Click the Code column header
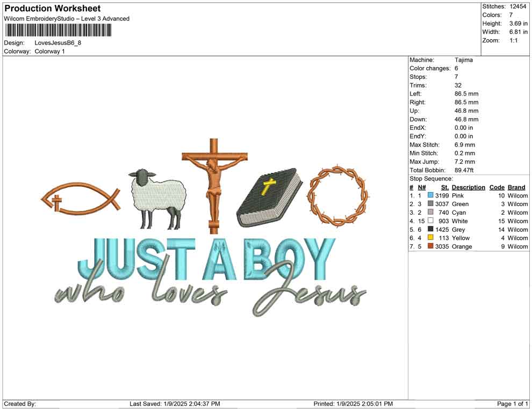 (x=497, y=187)
